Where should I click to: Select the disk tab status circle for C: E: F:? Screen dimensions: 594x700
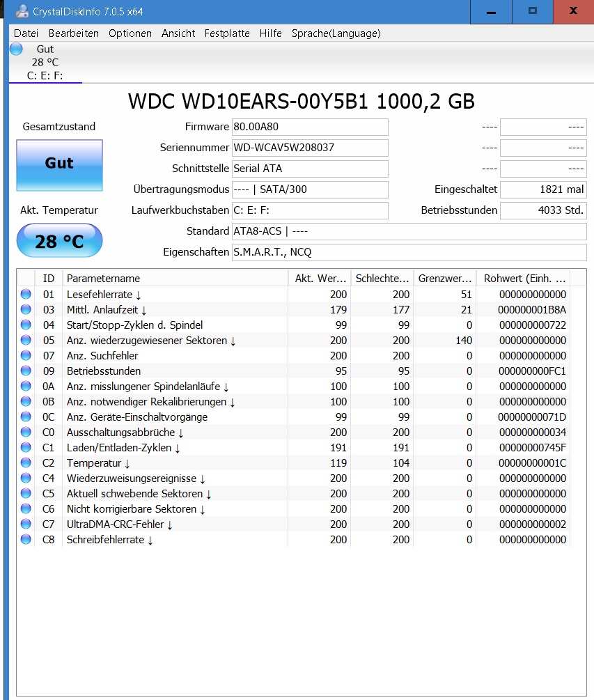point(16,49)
